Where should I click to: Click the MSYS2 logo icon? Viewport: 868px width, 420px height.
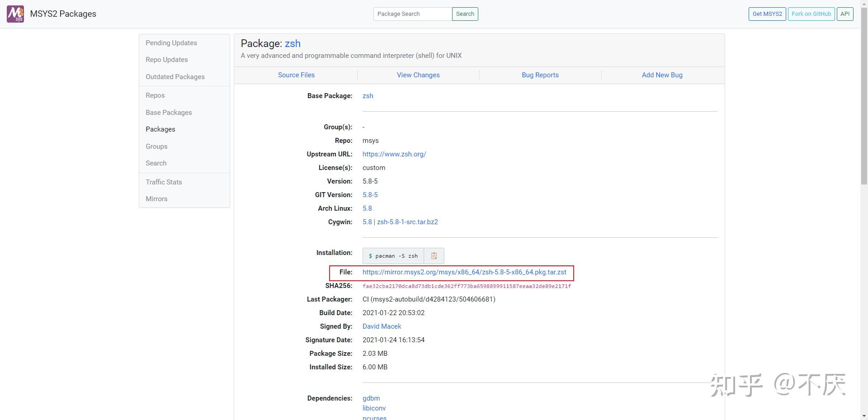[x=15, y=14]
